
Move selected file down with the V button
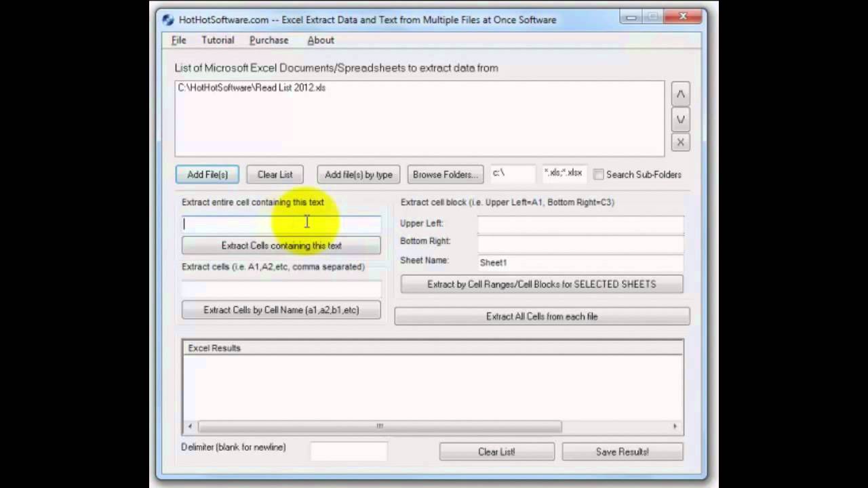(x=681, y=119)
